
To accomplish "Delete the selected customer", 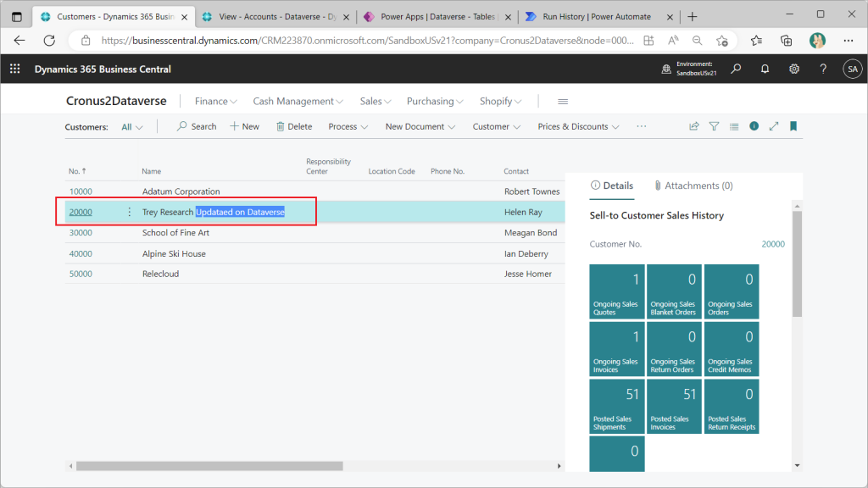I will (x=294, y=127).
